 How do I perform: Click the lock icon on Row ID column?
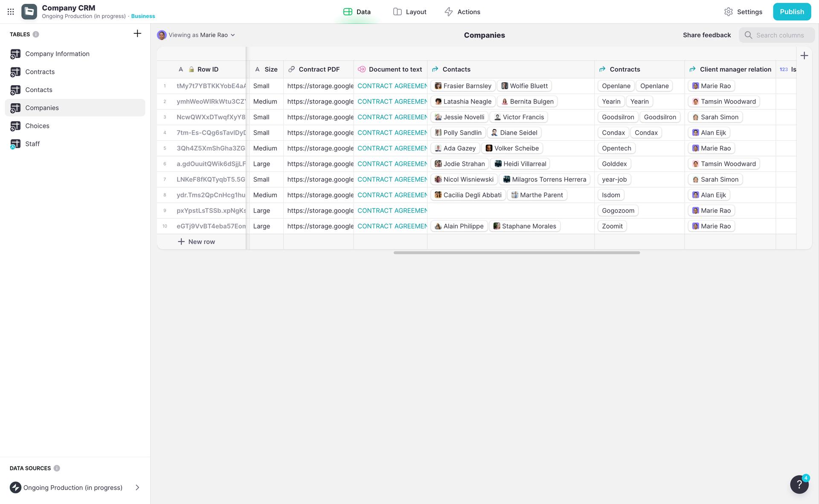click(x=190, y=69)
